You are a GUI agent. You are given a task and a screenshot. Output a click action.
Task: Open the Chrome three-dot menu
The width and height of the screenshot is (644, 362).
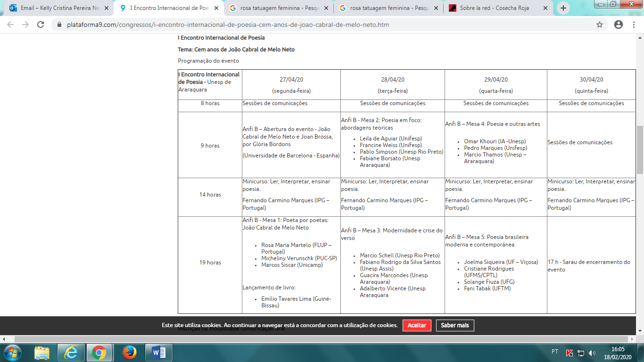click(634, 25)
